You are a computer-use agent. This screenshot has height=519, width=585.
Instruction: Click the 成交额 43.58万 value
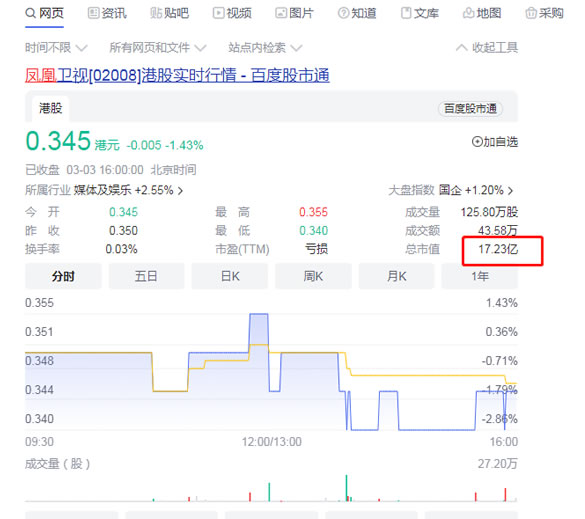click(x=498, y=231)
